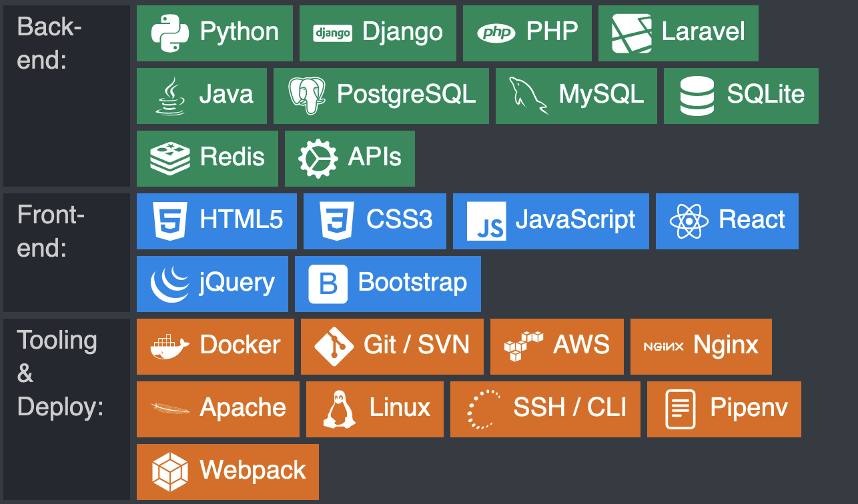858x504 pixels.
Task: Click the SQLite database cylinder icon
Action: 697,96
